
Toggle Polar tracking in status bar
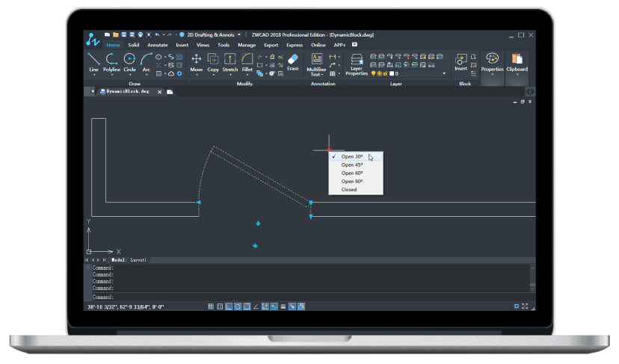[x=238, y=306]
